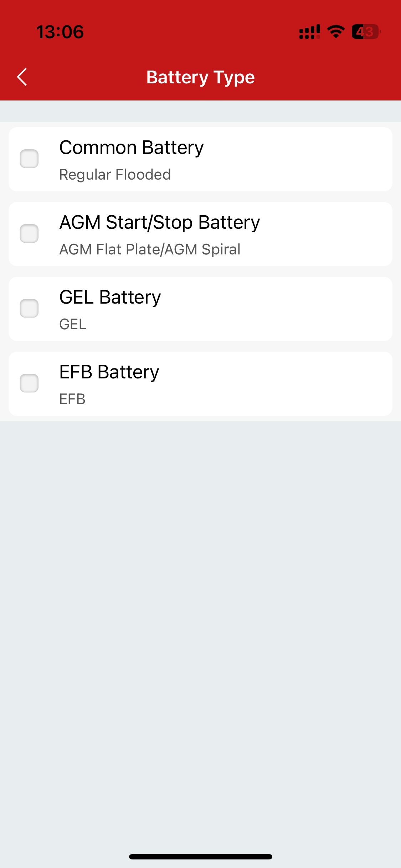Check the AGM Start/Stop Battery checkbox
The width and height of the screenshot is (401, 868).
point(29,234)
